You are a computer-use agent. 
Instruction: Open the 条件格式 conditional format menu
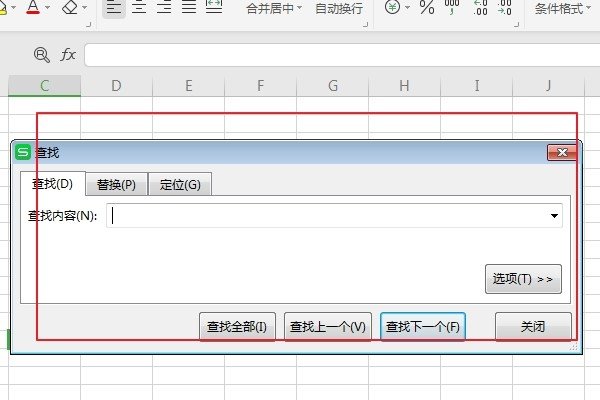[562, 8]
